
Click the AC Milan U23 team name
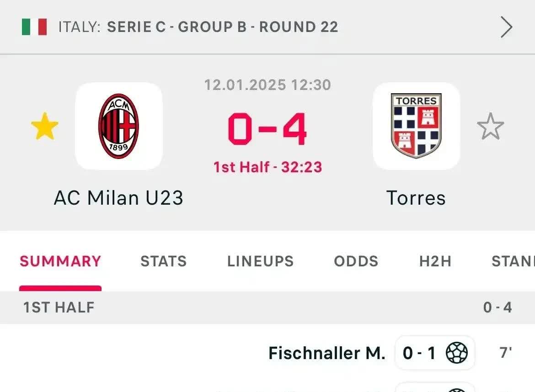(119, 198)
